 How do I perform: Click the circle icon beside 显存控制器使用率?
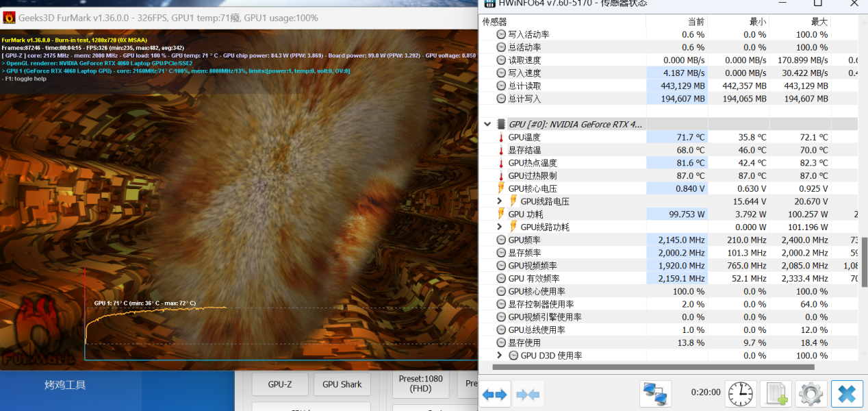(501, 304)
